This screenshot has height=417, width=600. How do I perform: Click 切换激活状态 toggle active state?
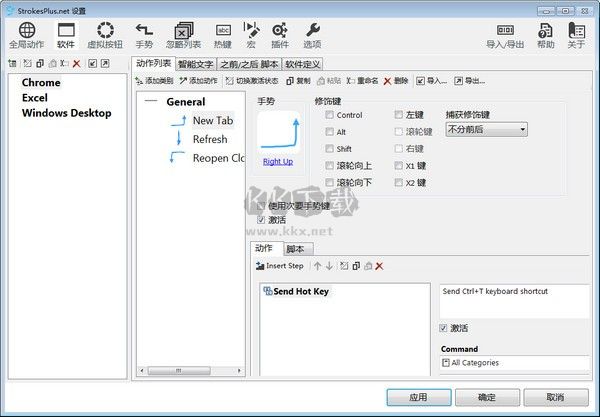coord(252,81)
